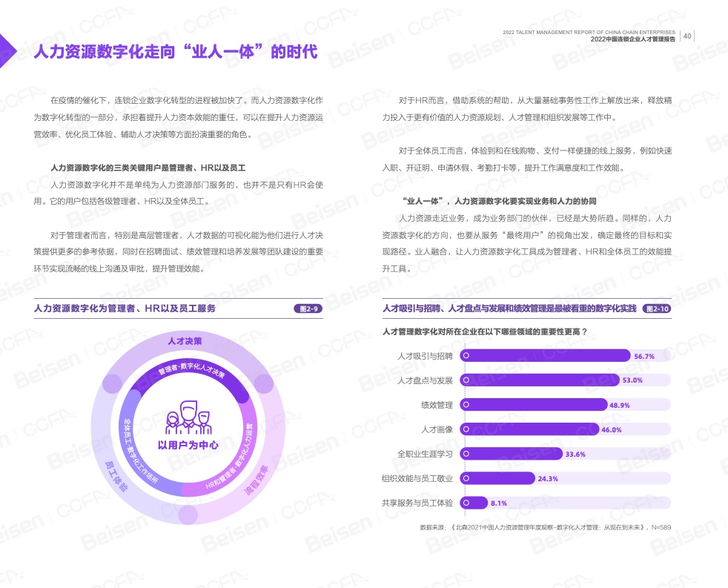Viewport: 728px width, 588px height.
Task: Select the 图2-10 figure badge
Action: pos(657,308)
